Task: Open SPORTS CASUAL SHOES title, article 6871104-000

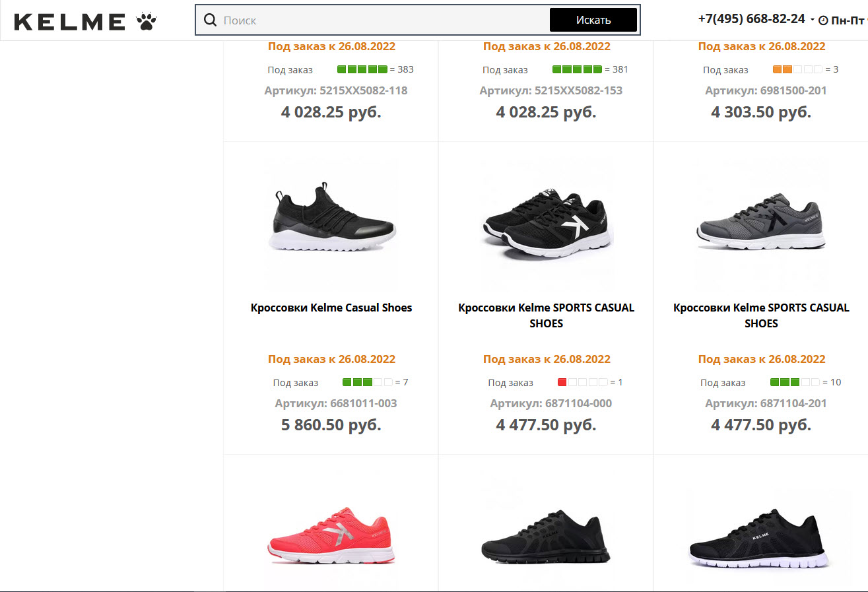Action: pos(547,315)
